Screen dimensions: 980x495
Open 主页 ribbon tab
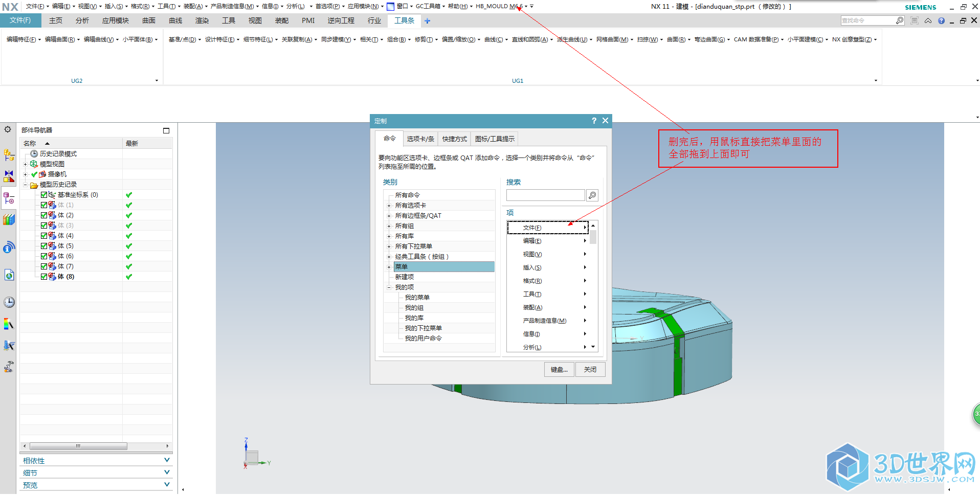pyautogui.click(x=56, y=20)
